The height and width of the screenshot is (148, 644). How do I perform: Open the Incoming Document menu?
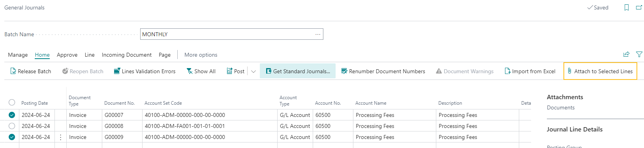pos(127,55)
